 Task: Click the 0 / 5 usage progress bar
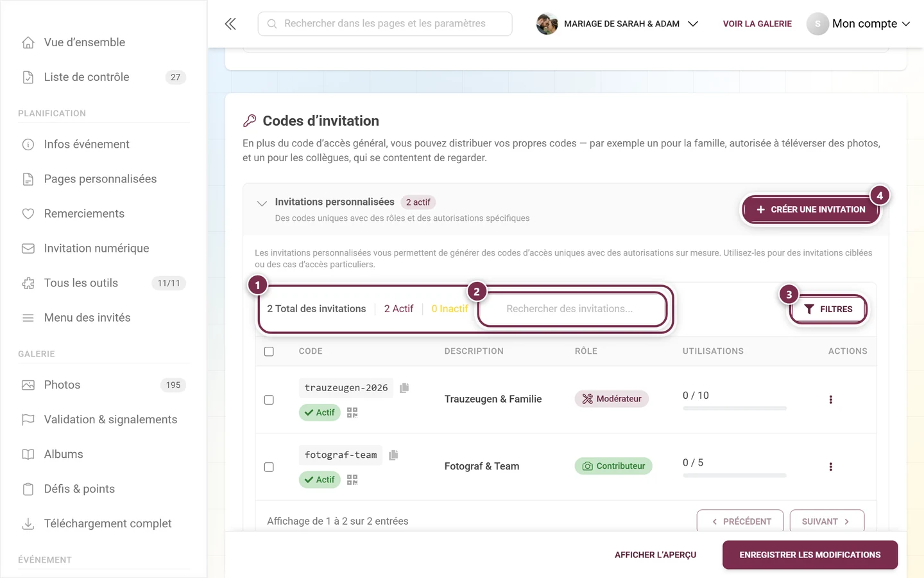click(735, 475)
